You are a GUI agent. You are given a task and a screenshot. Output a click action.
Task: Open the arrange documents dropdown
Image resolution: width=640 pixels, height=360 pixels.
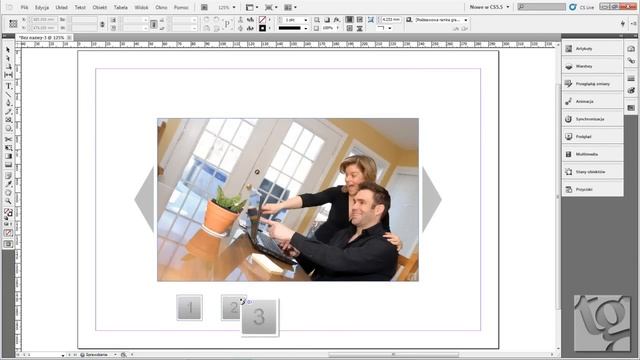tap(290, 7)
